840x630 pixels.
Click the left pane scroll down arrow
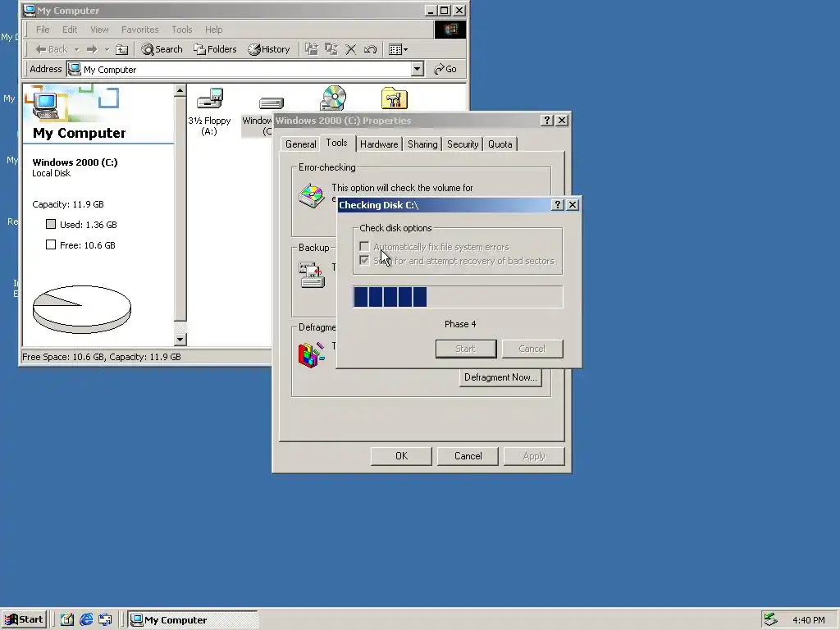click(x=180, y=339)
